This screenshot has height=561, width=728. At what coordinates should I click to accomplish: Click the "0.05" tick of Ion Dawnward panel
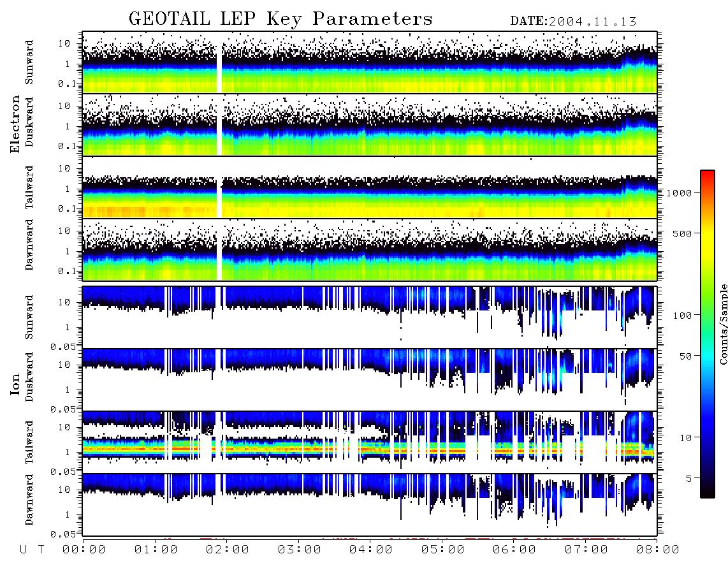62,534
